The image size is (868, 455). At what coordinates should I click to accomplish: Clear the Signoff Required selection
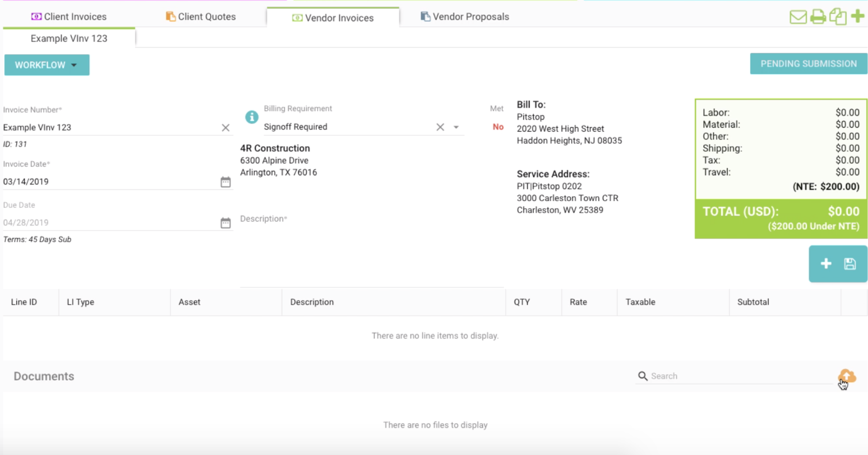[440, 127]
